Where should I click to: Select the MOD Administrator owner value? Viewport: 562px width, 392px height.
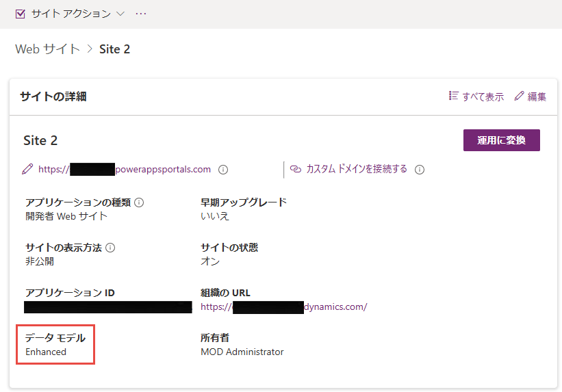(x=242, y=352)
